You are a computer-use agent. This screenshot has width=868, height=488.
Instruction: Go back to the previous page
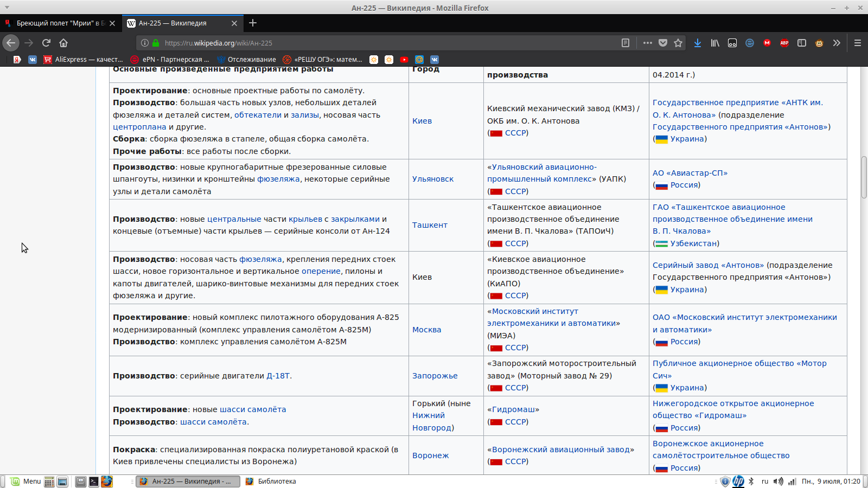click(x=11, y=43)
